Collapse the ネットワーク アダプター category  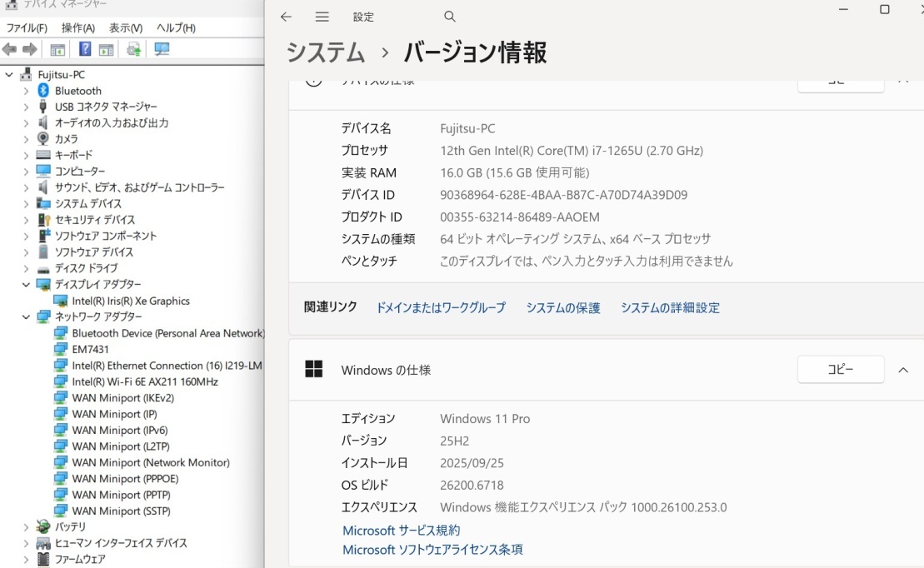pyautogui.click(x=26, y=317)
